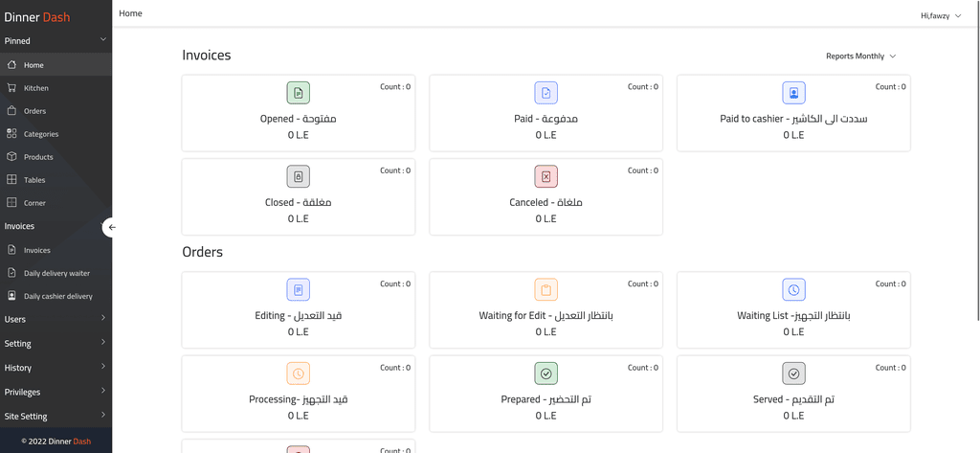This screenshot has height=453, width=980.
Task: Click the orange Waiting for Edit clipboard icon
Action: coord(546,289)
